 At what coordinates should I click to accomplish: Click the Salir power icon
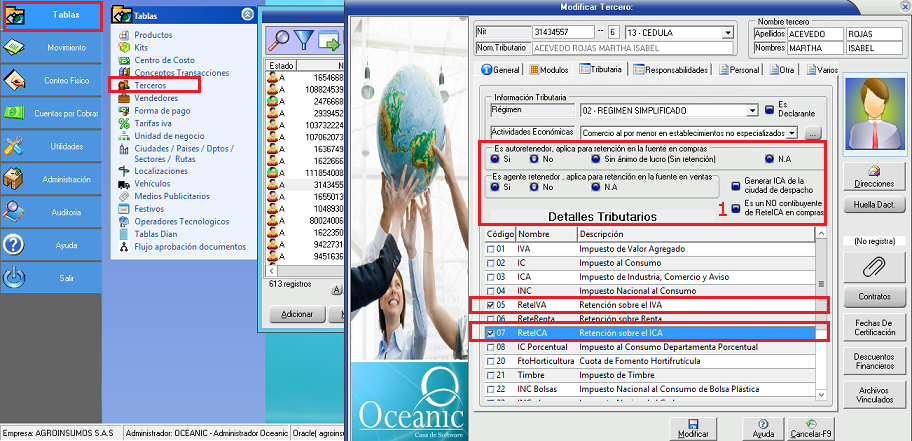51,279
